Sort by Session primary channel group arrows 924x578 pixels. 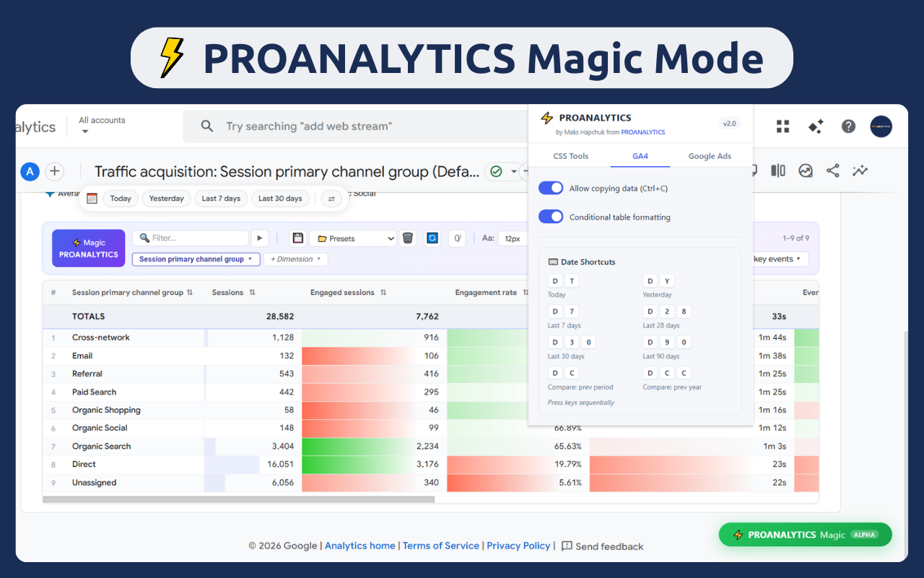coord(190,293)
